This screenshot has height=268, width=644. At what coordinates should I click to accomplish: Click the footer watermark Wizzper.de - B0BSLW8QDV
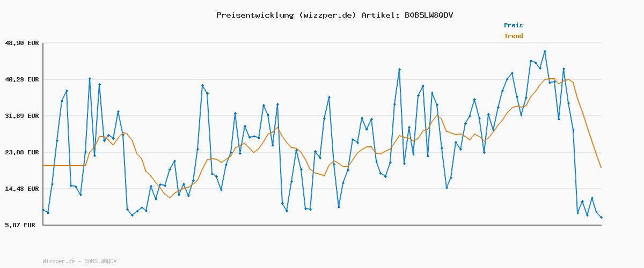79,261
